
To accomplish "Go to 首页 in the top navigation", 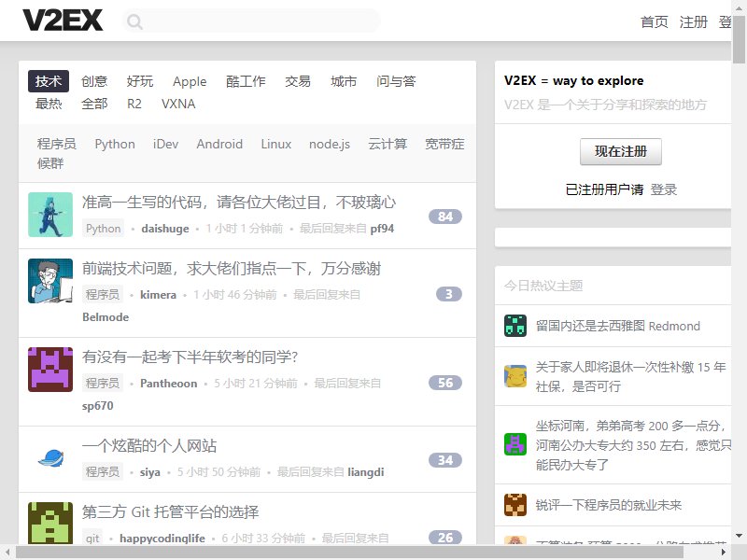I will (655, 21).
